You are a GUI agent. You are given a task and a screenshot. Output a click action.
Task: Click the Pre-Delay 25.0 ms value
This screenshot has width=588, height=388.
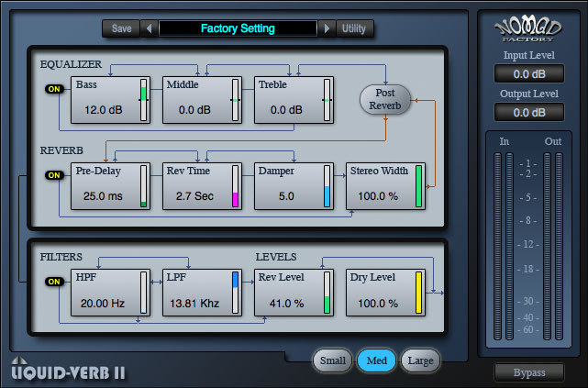[x=103, y=196]
